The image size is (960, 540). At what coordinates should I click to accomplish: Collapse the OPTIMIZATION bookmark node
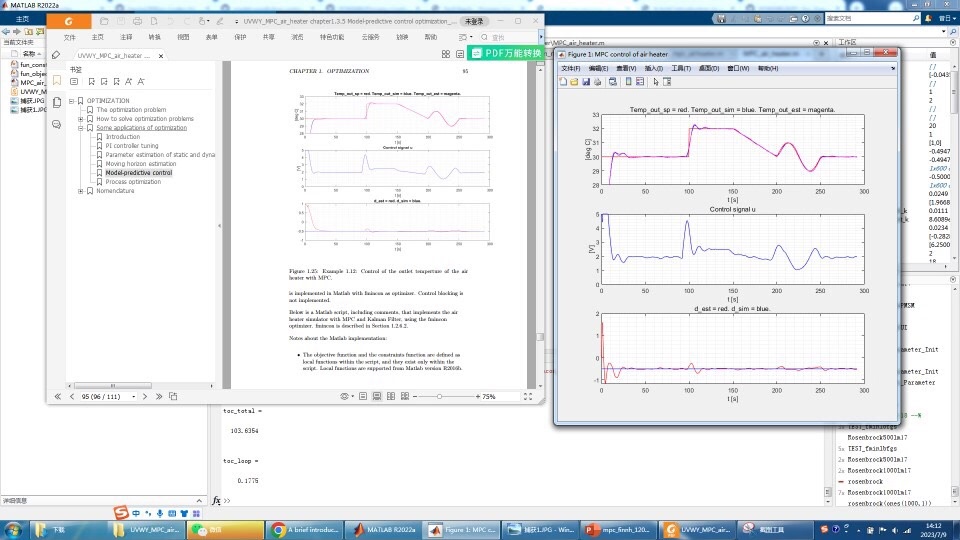[x=72, y=101]
